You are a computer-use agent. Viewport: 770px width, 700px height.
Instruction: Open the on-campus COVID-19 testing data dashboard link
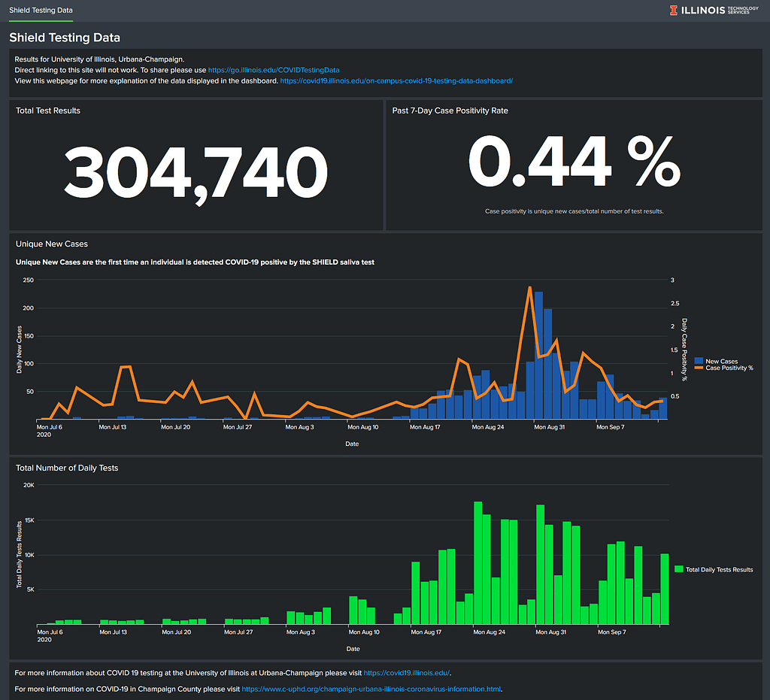(x=396, y=81)
